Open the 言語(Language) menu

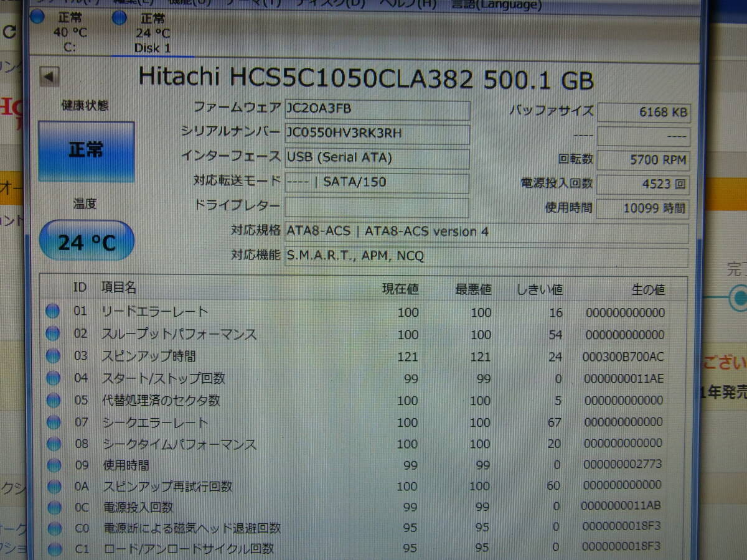(496, 5)
